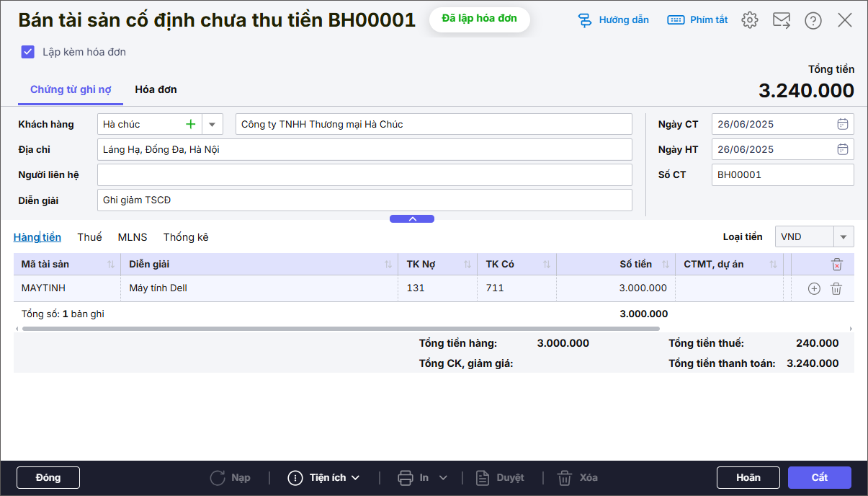Click the Cất save button

[x=819, y=477]
